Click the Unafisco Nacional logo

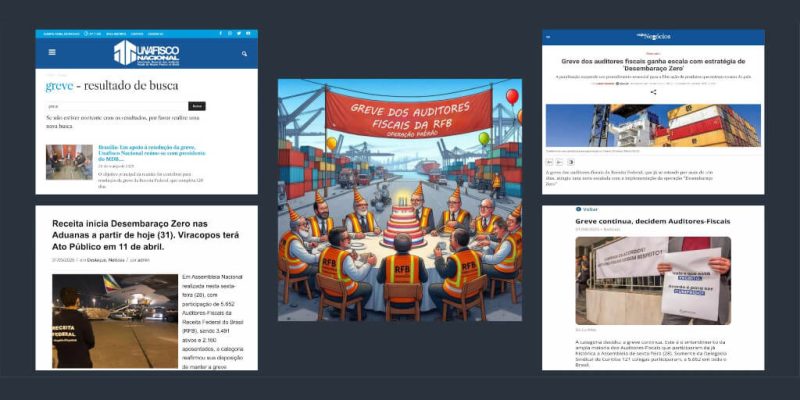[146, 53]
